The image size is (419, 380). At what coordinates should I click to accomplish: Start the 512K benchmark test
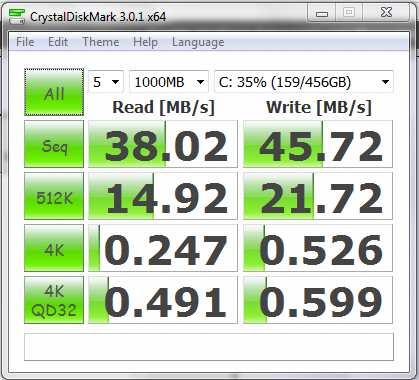pyautogui.click(x=54, y=196)
